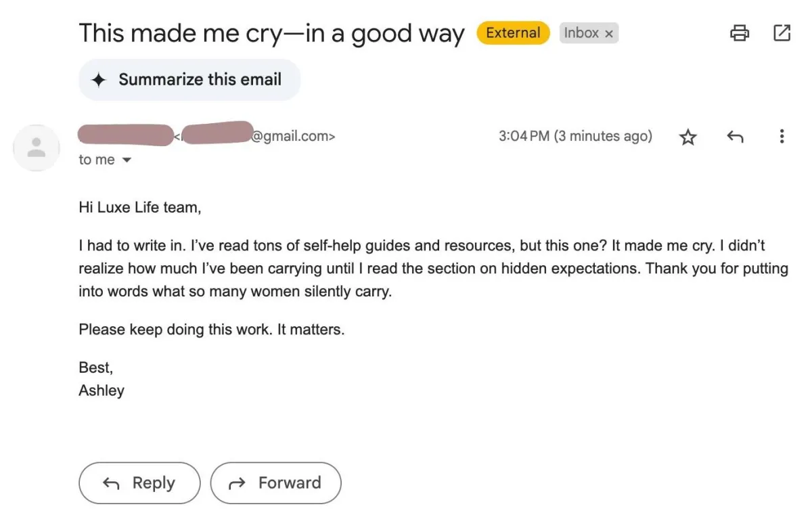Click the sender's profile avatar

tap(37, 148)
